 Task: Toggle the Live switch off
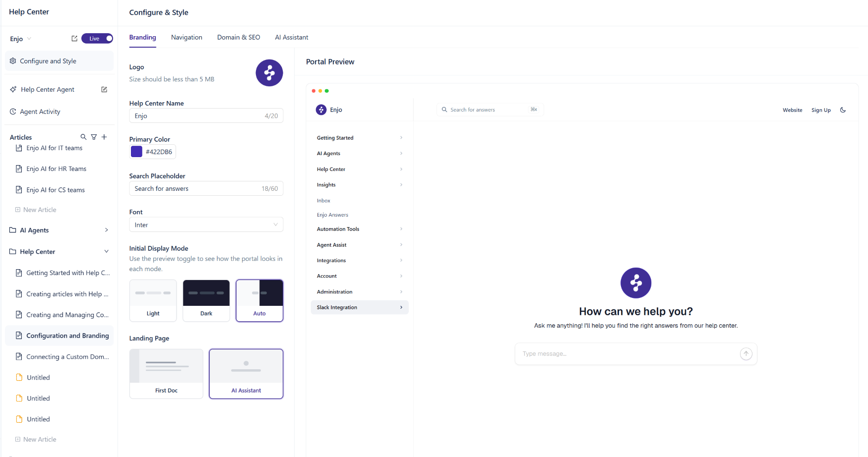[98, 39]
